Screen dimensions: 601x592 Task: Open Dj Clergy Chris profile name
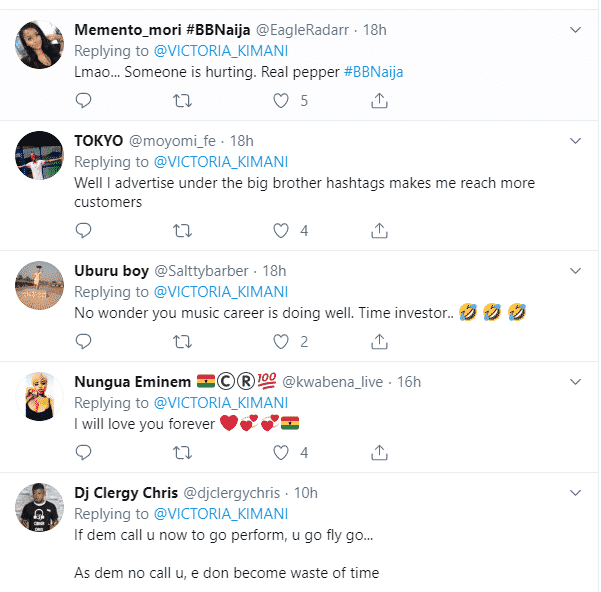(124, 493)
